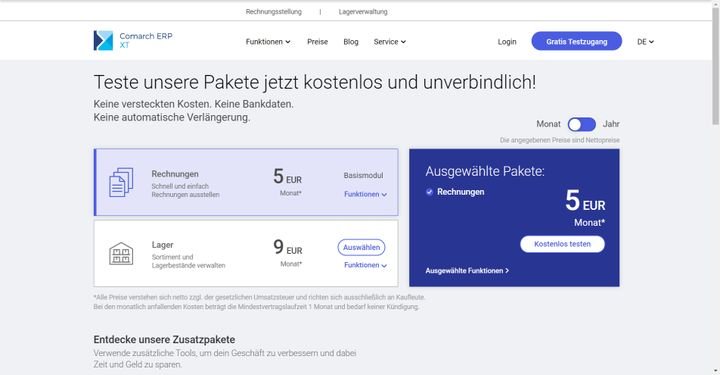Screen dimensions: 720x375
Task: Click the 9 EUR Lager price
Action: coord(288,247)
